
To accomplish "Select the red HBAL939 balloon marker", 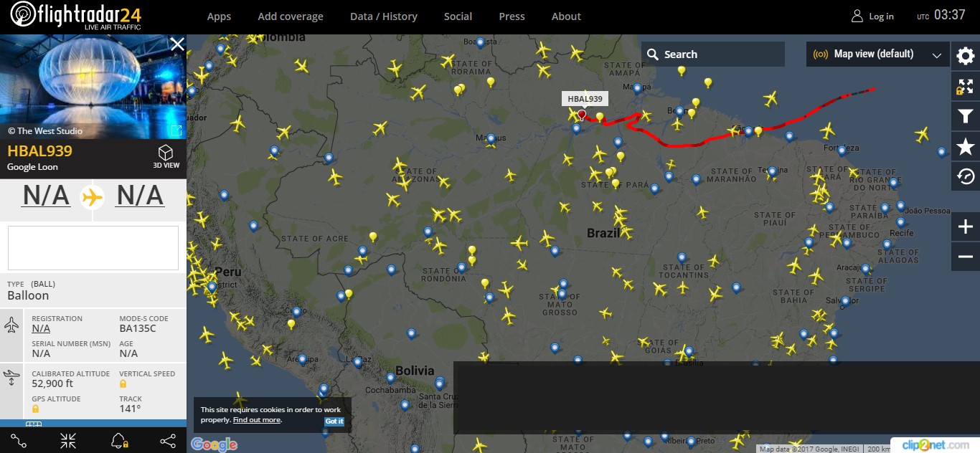I will pos(582,115).
